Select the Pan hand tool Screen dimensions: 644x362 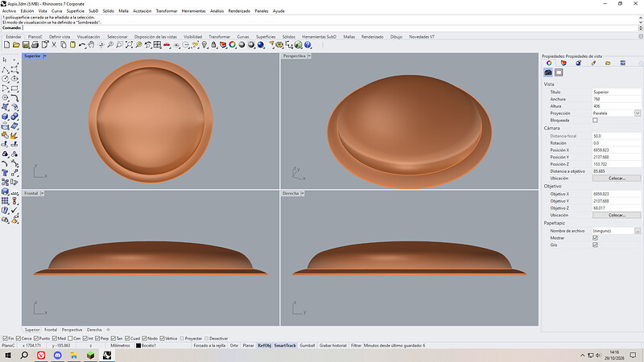tap(91, 45)
